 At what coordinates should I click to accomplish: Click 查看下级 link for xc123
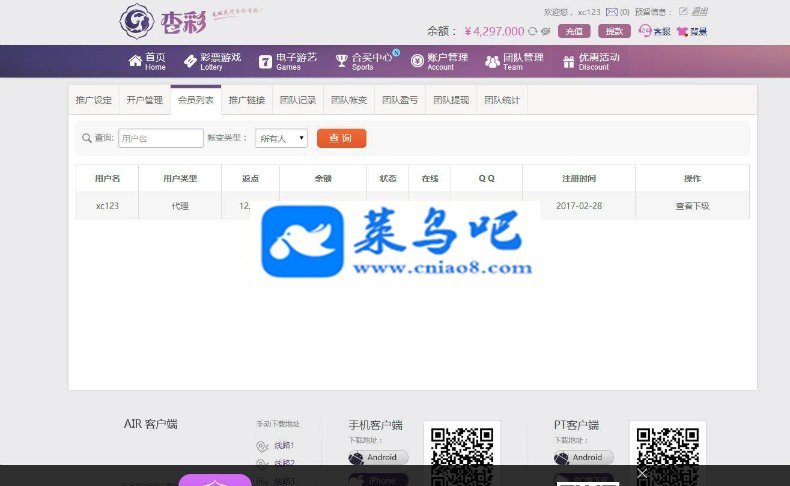point(692,206)
